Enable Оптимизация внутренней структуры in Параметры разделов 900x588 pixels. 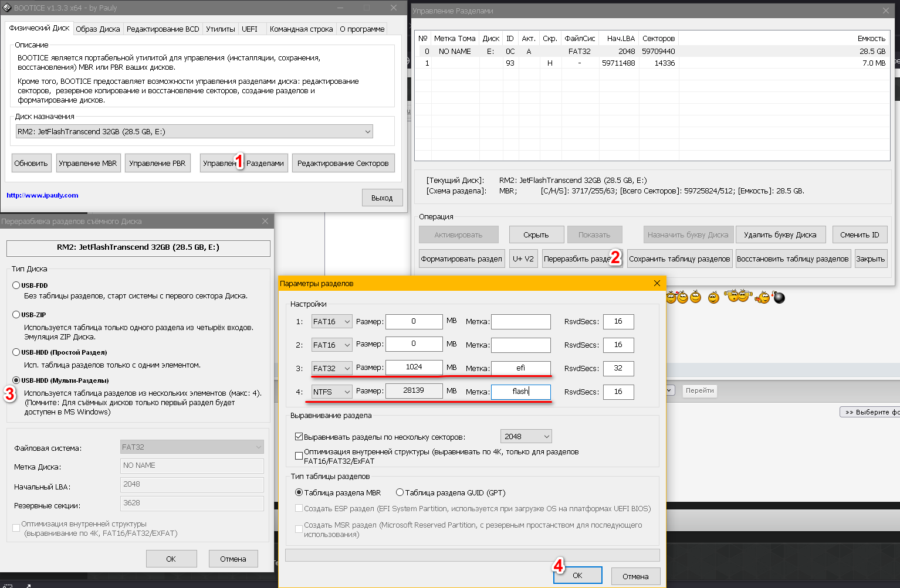[299, 456]
